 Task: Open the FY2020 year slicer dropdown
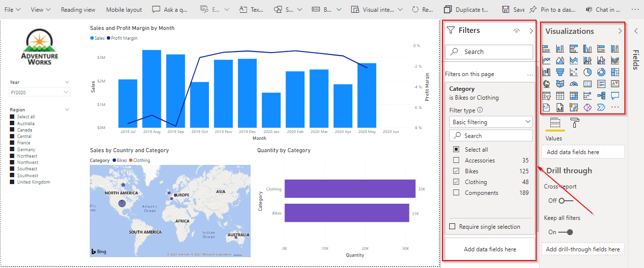tap(40, 92)
